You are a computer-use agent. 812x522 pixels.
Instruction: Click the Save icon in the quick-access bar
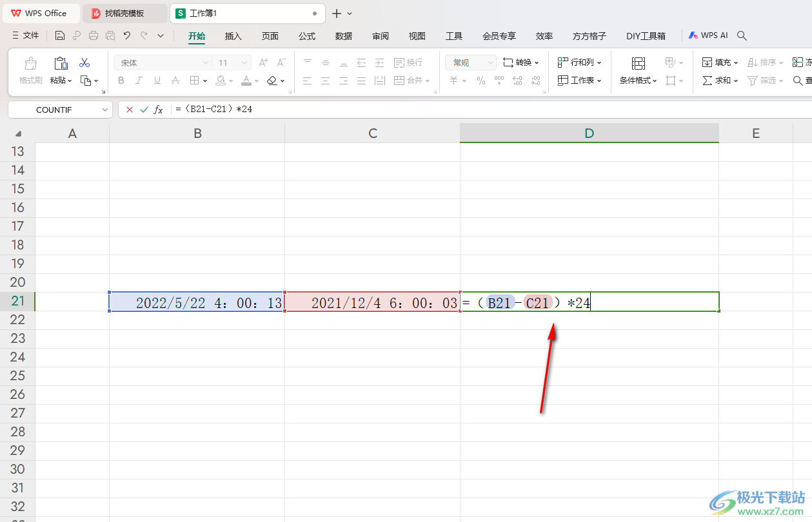pyautogui.click(x=60, y=36)
